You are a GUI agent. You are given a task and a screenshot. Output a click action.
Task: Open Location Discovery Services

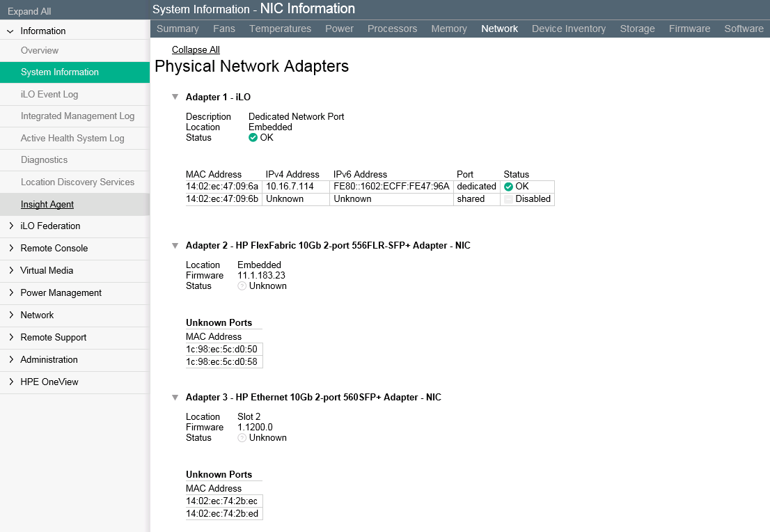pos(77,182)
